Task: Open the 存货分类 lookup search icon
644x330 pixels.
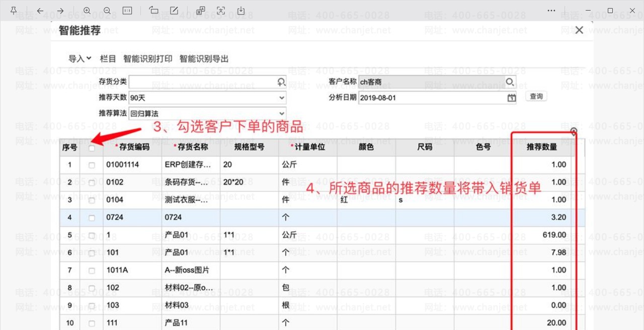Action: [x=281, y=82]
